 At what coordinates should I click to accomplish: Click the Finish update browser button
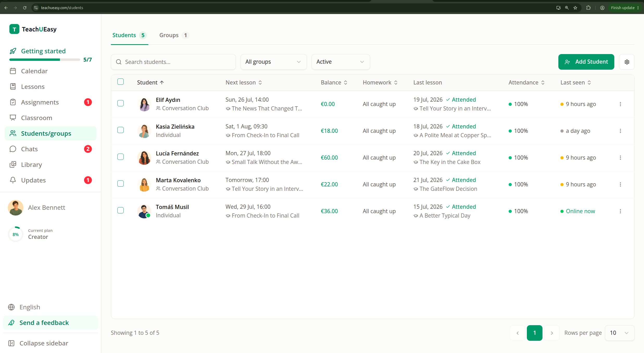[x=624, y=8]
